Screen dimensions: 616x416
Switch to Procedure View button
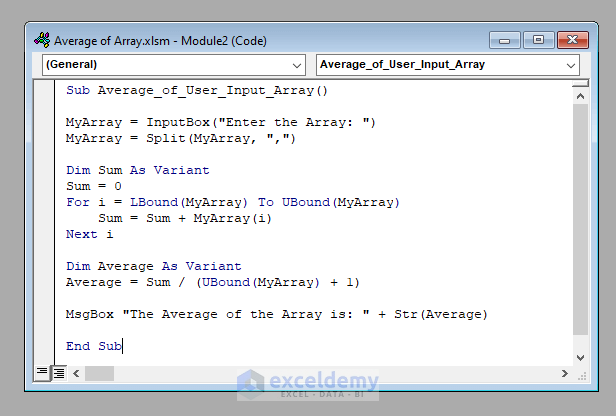tap(42, 372)
